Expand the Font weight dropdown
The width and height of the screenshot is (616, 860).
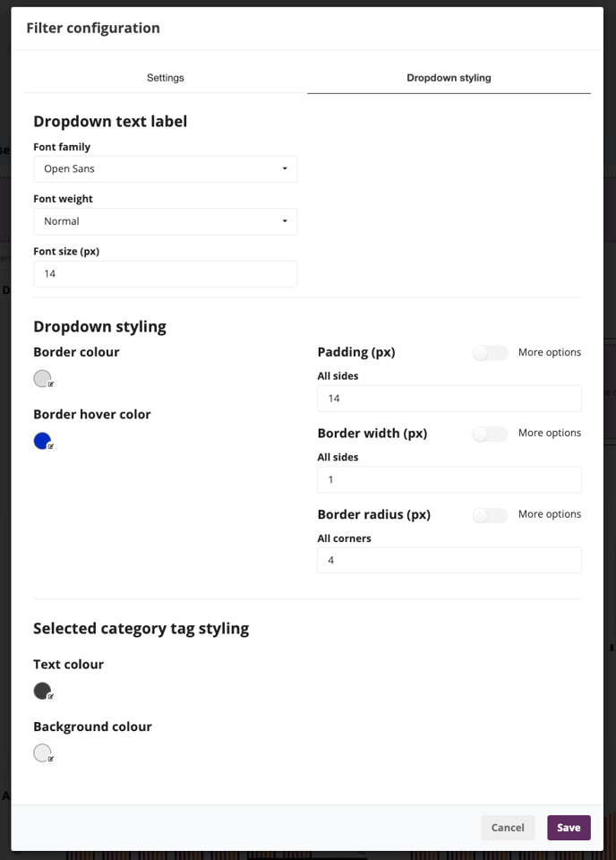(165, 221)
